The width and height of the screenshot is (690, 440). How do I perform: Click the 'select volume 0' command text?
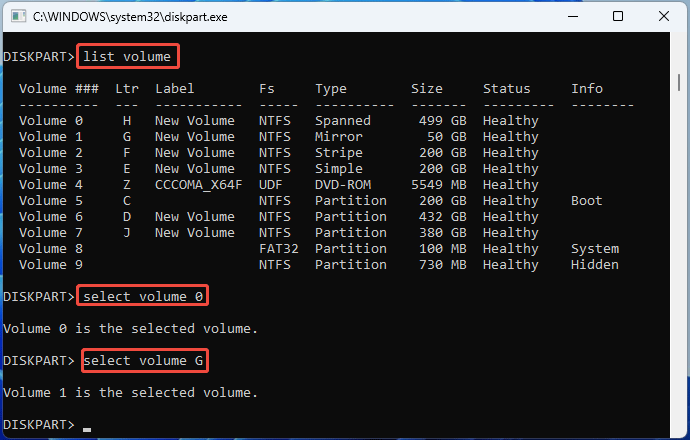pos(143,296)
